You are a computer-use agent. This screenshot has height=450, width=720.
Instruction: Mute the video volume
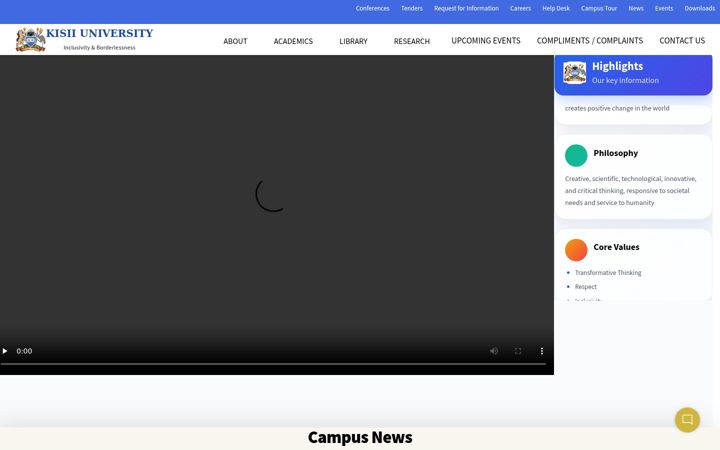(x=494, y=351)
